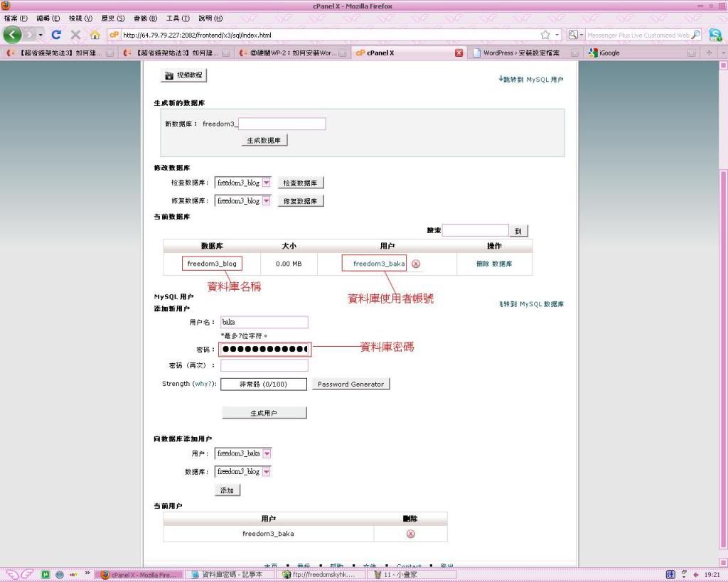Image resolution: width=728 pixels, height=582 pixels.
Task: Delete freedom3_baka in the current users table
Action: (410, 534)
